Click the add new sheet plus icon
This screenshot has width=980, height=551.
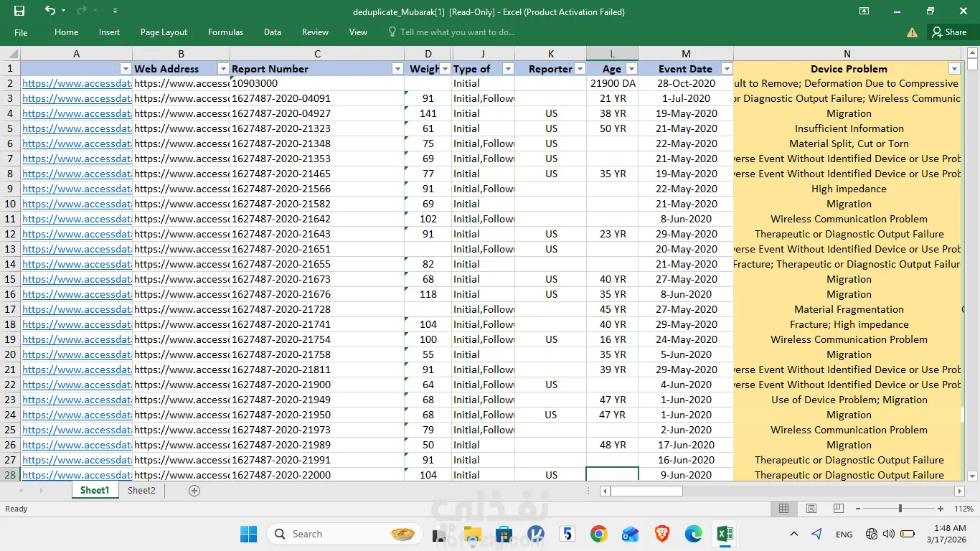pyautogui.click(x=194, y=491)
